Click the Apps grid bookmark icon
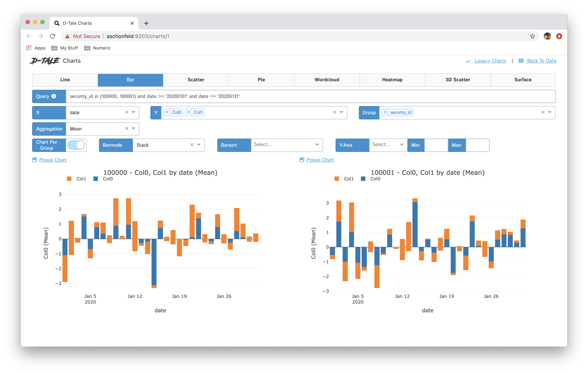The image size is (588, 374). coord(29,48)
